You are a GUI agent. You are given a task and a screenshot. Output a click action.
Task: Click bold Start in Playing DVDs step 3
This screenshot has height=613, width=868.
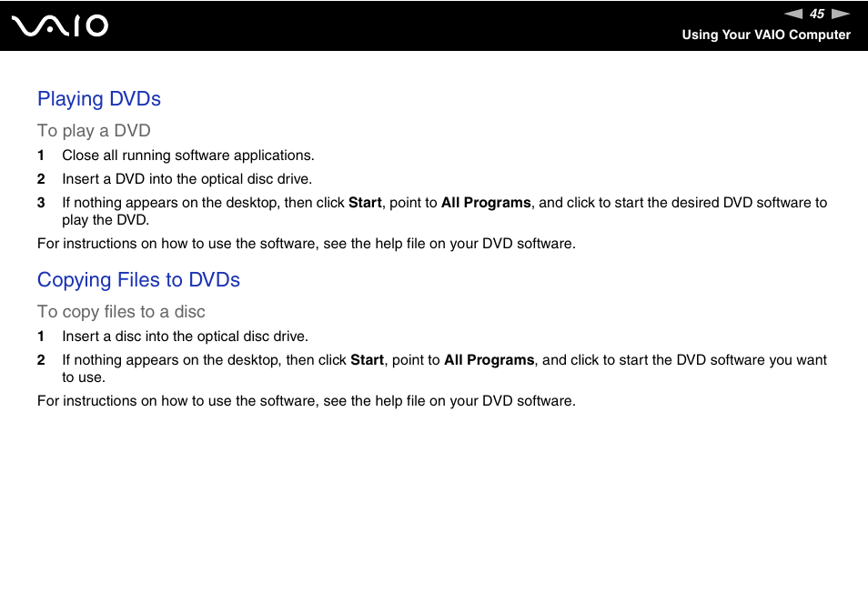[x=365, y=203]
